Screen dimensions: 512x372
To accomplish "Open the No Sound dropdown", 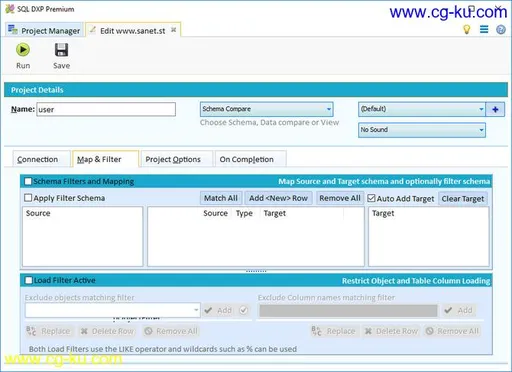I will (422, 130).
